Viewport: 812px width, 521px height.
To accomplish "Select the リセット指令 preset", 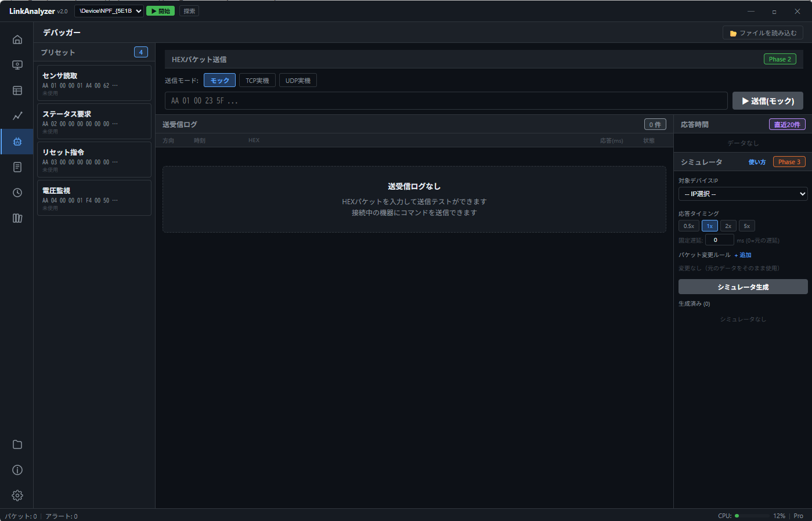I will coord(94,160).
